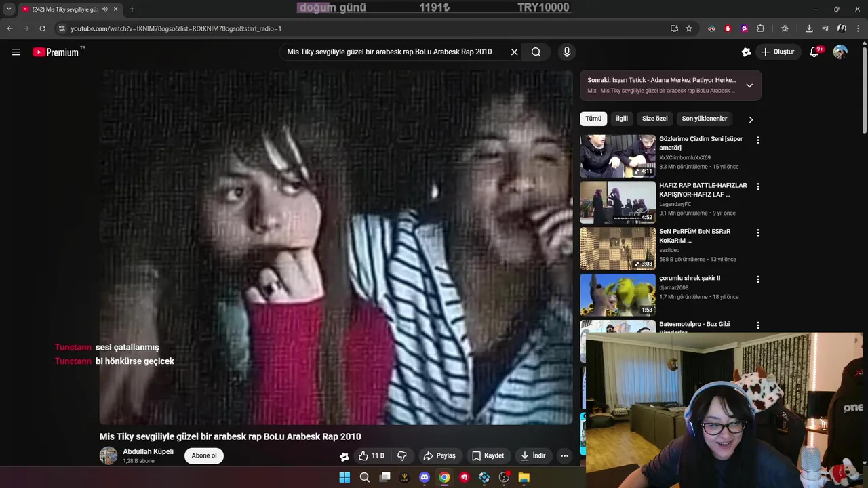Open options for Batesmotelpro video
Viewport: 868px width, 488px height.
(758, 325)
